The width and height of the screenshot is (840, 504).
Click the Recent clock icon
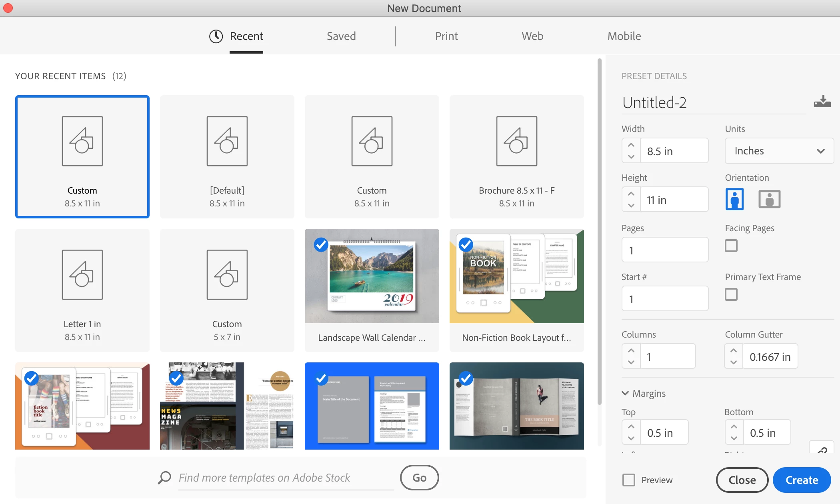coord(216,36)
